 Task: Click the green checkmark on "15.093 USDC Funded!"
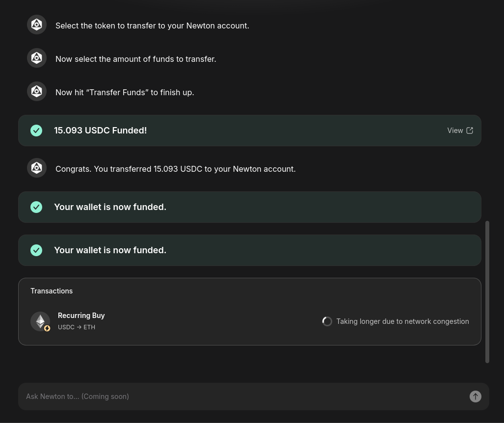tap(36, 131)
